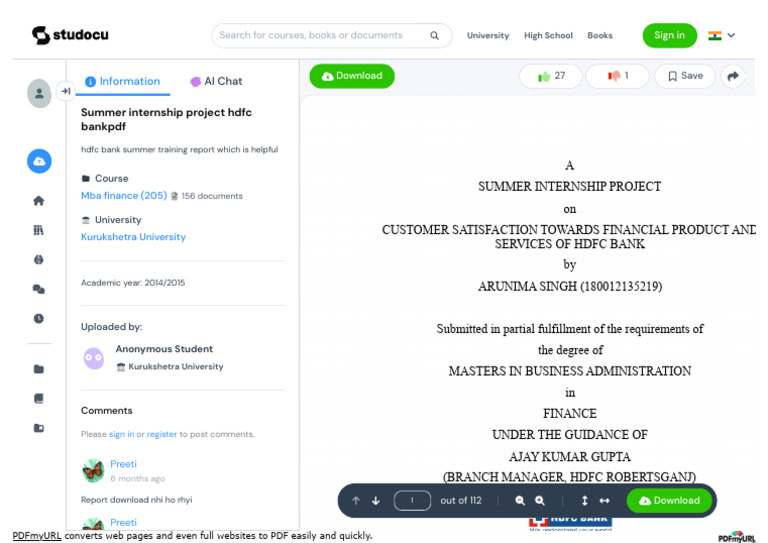
Task: Click the share arrow icon
Action: pyautogui.click(x=733, y=76)
